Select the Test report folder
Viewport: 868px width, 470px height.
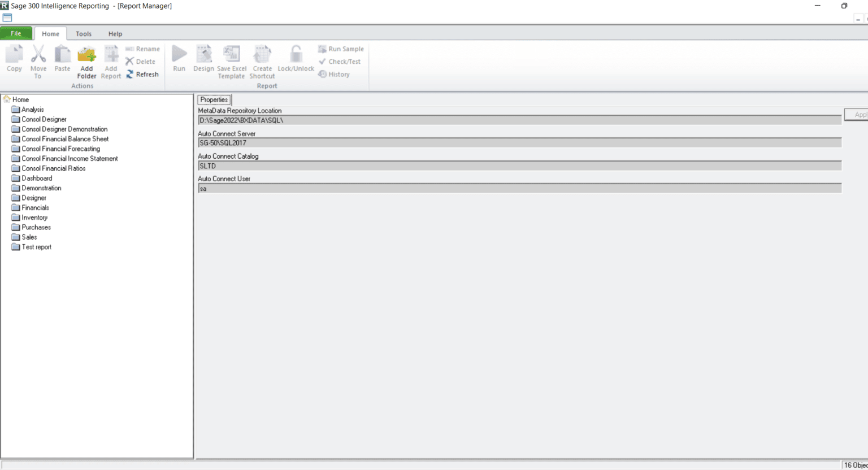point(36,247)
